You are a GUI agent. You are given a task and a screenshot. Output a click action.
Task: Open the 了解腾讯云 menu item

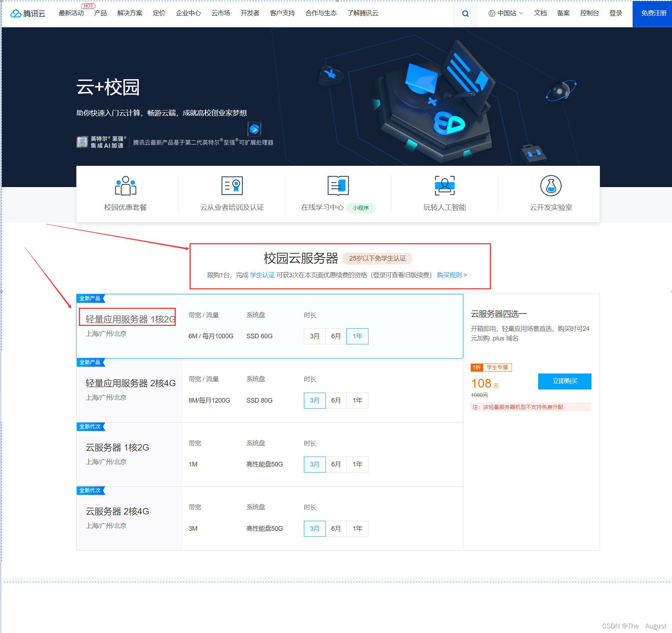click(363, 13)
